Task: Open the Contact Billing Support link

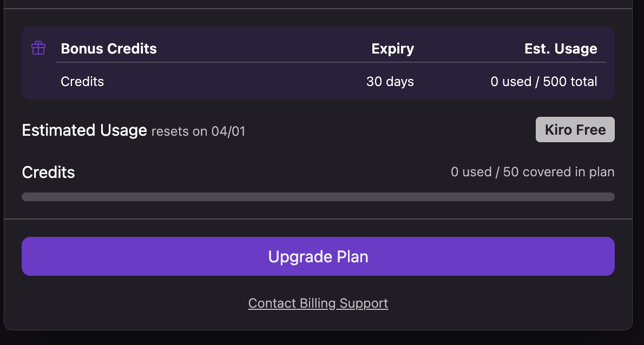Action: (x=318, y=303)
